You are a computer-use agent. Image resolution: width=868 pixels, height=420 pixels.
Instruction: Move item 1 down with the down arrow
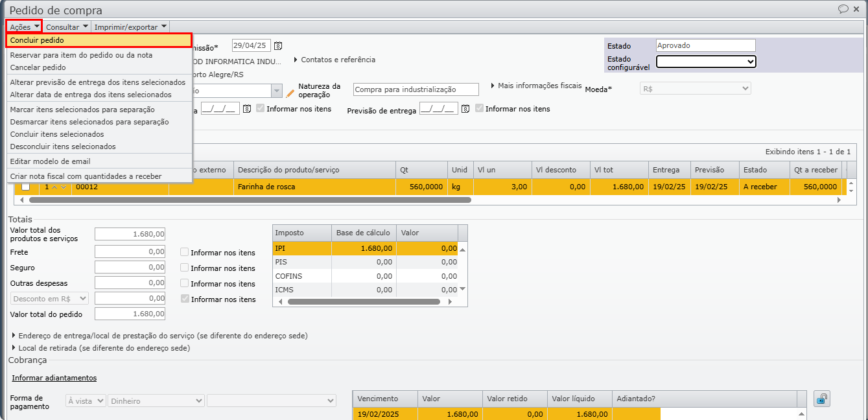click(x=63, y=187)
